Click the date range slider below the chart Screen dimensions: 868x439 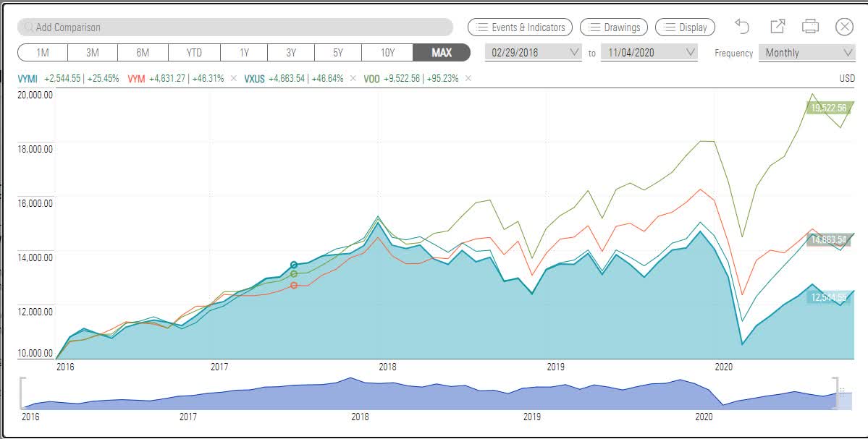pyautogui.click(x=434, y=391)
